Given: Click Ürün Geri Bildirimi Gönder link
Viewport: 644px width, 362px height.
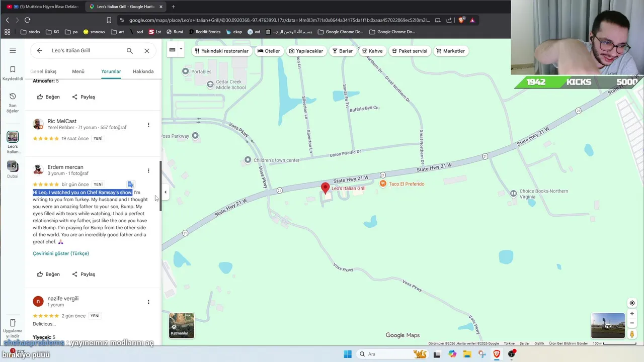Looking at the screenshot, I should coord(569,343).
